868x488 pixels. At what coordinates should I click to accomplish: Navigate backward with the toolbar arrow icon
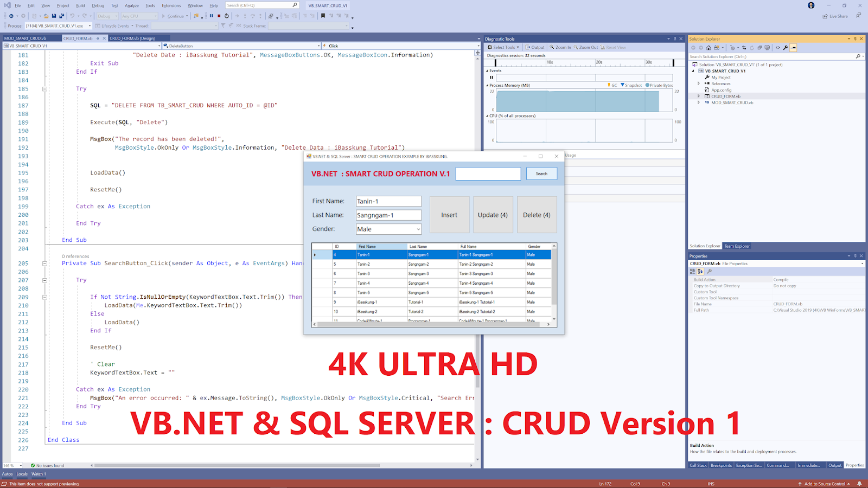pos(11,16)
